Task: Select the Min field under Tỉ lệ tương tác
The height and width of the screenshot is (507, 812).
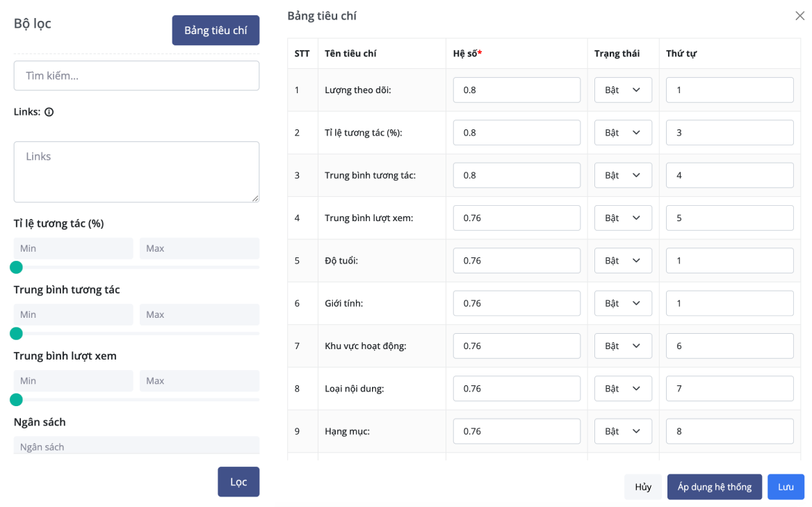Action: click(x=73, y=248)
